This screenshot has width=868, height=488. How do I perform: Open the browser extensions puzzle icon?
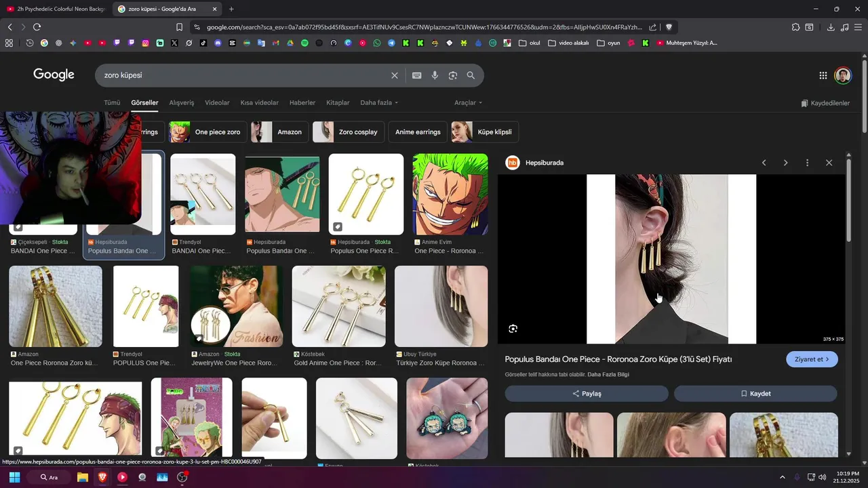point(795,27)
